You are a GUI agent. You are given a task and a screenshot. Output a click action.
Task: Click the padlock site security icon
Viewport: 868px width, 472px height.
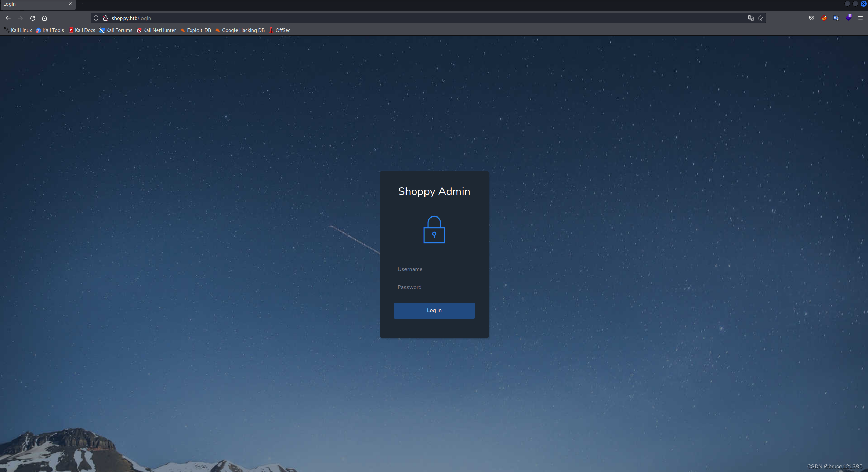[x=106, y=18]
